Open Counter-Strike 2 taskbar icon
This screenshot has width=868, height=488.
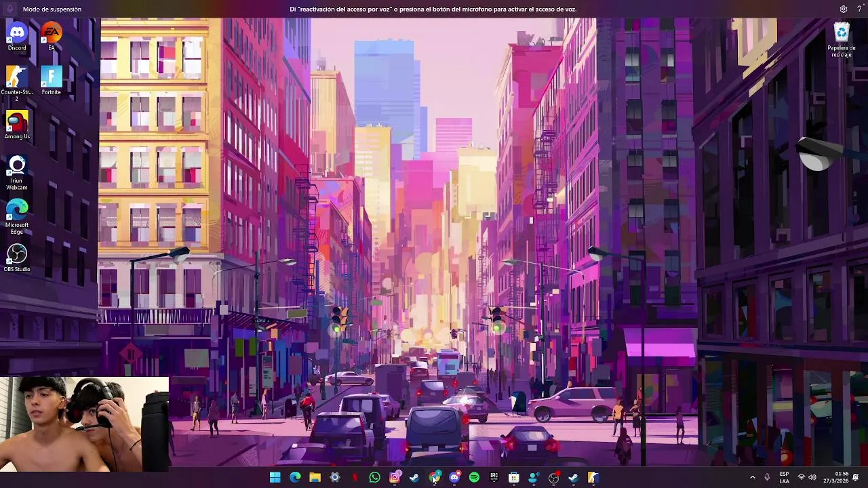(593, 478)
